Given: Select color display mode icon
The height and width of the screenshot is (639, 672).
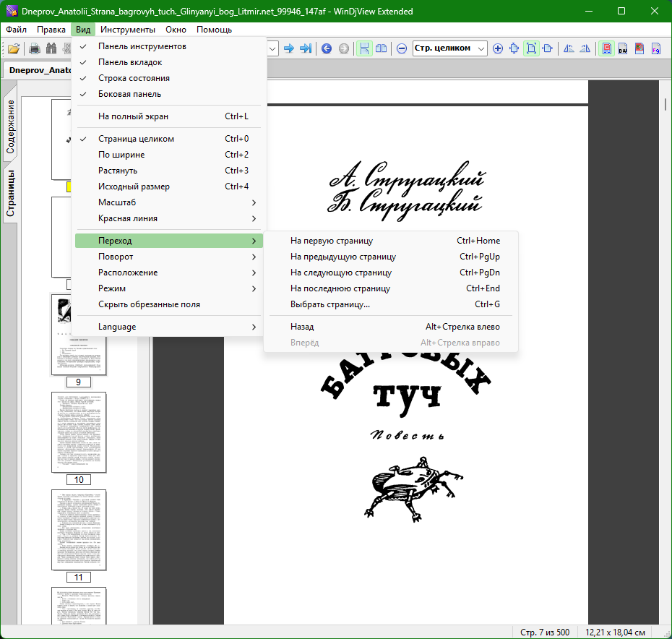Looking at the screenshot, I should pyautogui.click(x=606, y=48).
